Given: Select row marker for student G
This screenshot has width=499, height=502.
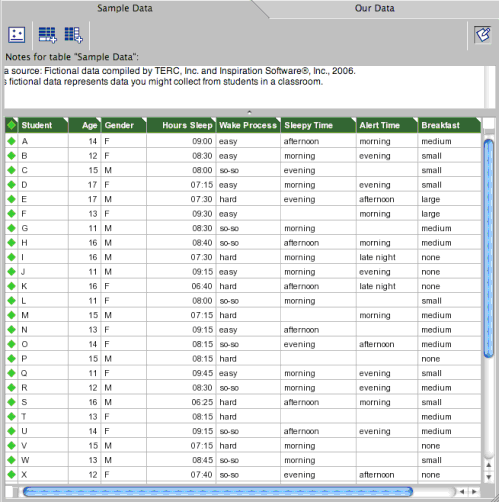Looking at the screenshot, I should 11,228.
